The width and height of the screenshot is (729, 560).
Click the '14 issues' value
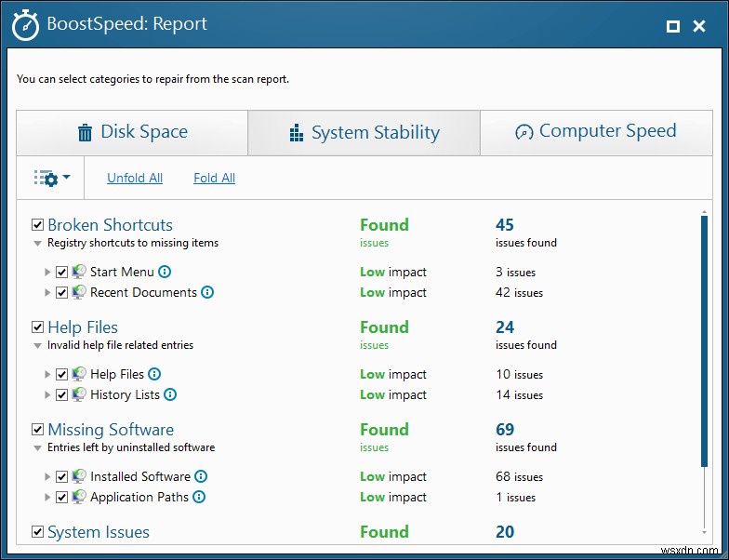point(519,394)
